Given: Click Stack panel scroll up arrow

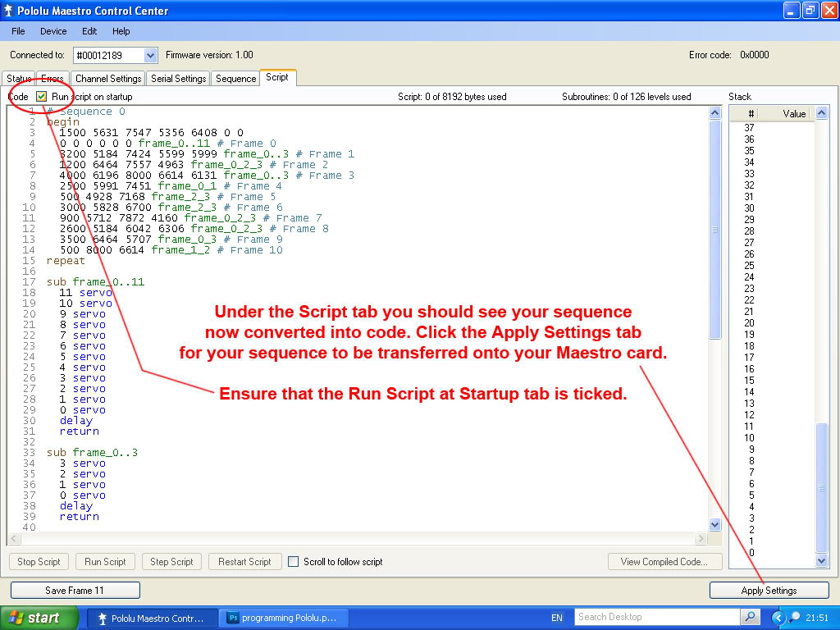Looking at the screenshot, I should pyautogui.click(x=821, y=113).
